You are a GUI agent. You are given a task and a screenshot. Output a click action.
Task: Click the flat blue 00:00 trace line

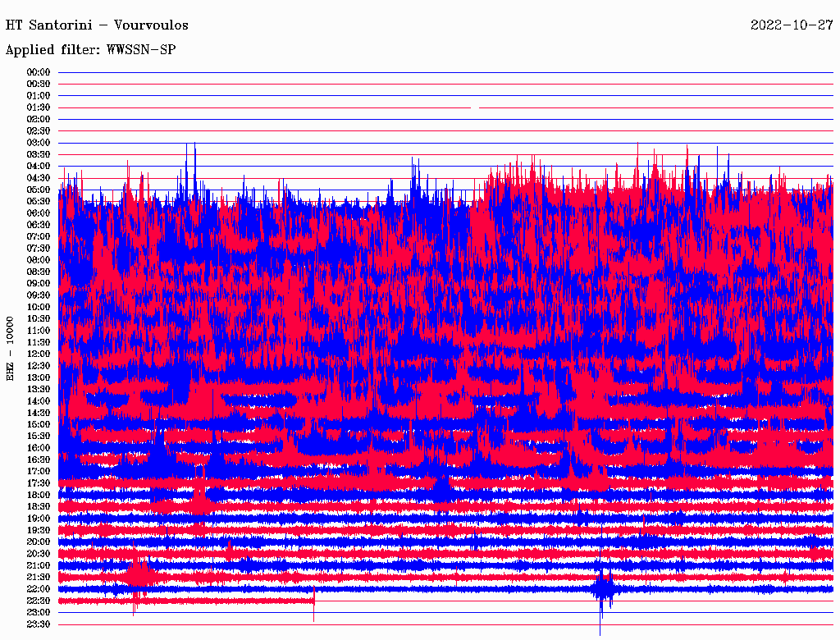click(x=443, y=72)
